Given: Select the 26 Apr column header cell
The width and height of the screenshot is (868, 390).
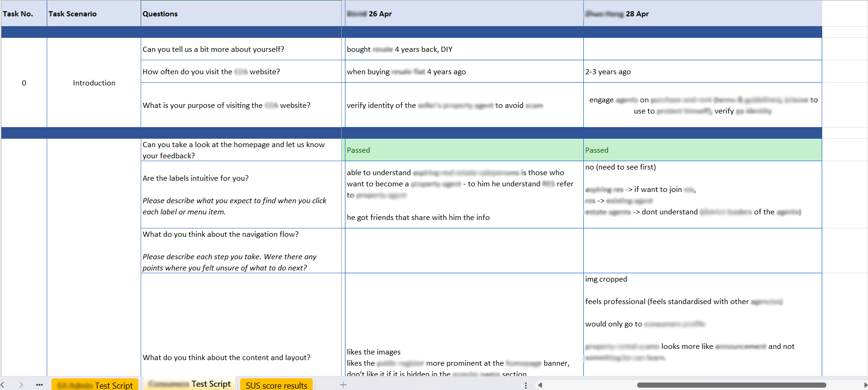Looking at the screenshot, I should 464,14.
